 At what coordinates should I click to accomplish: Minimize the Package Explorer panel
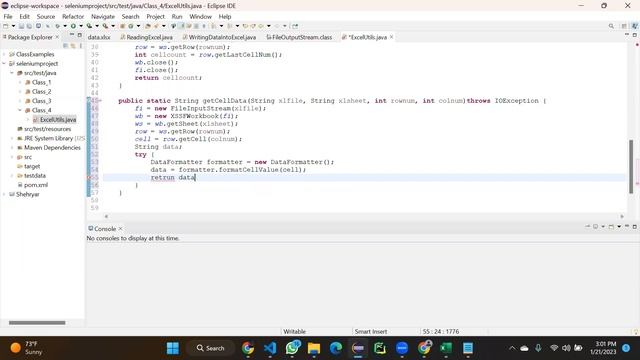point(72,36)
